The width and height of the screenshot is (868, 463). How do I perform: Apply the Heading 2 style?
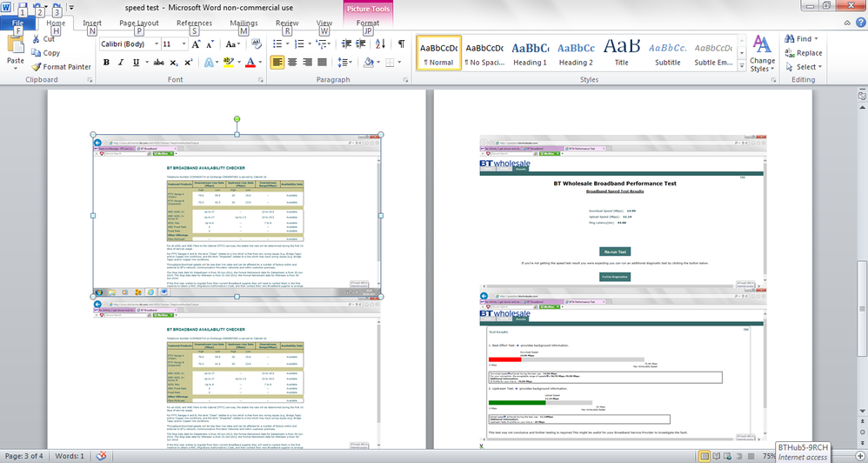click(576, 54)
